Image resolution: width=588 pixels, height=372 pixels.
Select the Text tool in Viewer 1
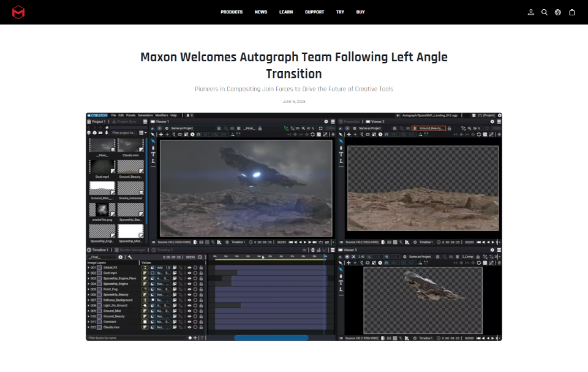point(153,154)
